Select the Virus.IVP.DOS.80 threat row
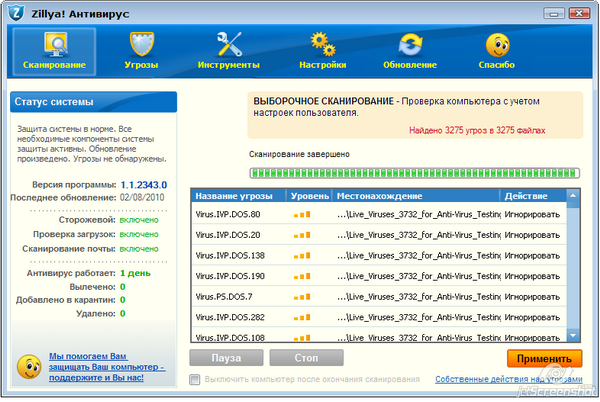 tap(379, 215)
